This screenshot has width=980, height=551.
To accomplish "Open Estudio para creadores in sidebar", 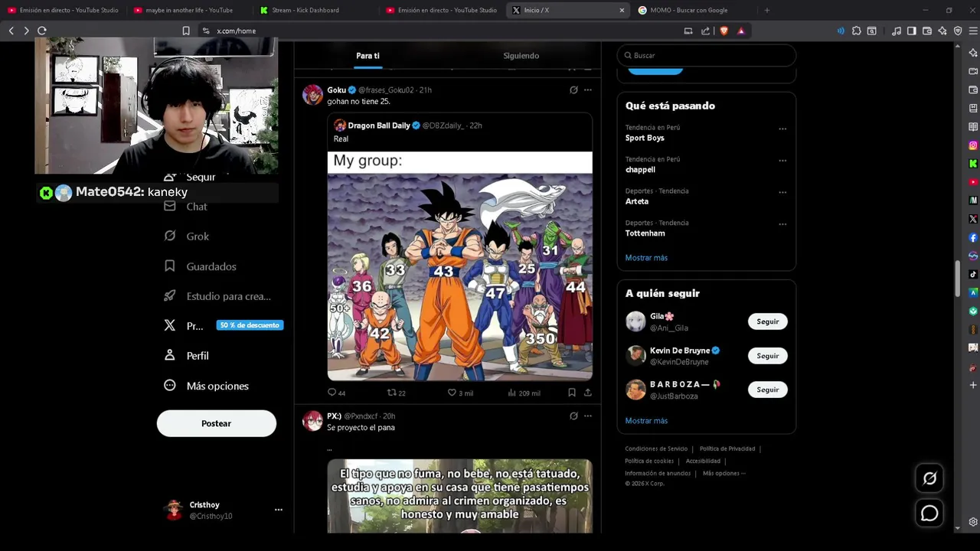I will pyautogui.click(x=217, y=296).
